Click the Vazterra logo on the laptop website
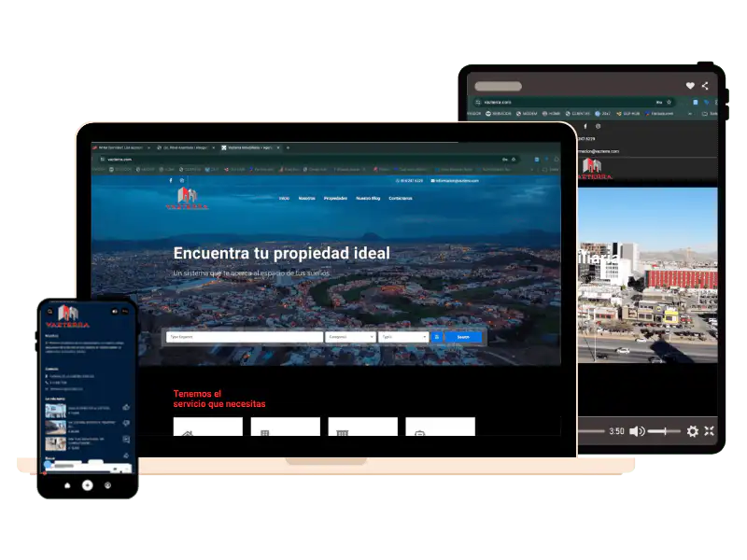The width and height of the screenshot is (747, 560). click(x=187, y=198)
